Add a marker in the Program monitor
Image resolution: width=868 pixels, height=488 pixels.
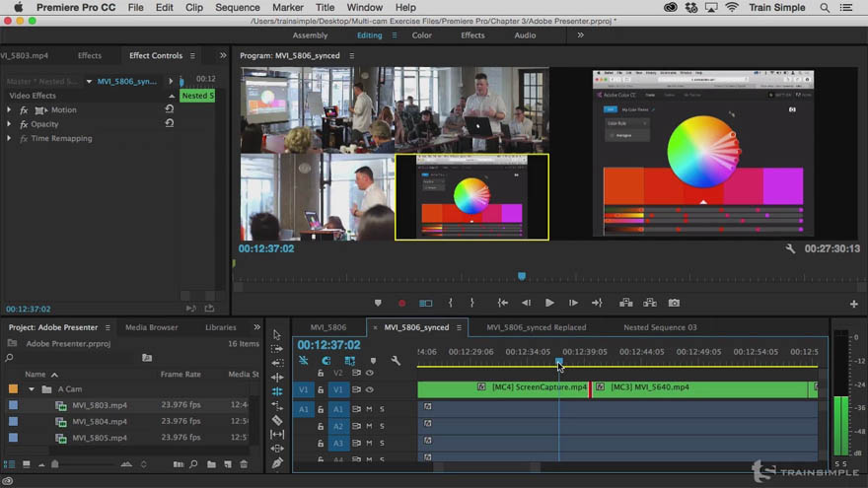coord(378,304)
